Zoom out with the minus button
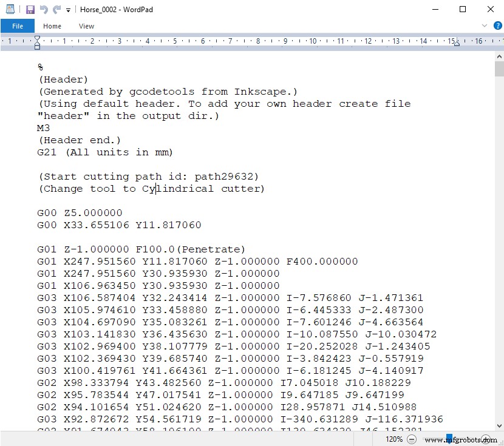Image resolution: width=504 pixels, height=446 pixels. click(412, 439)
